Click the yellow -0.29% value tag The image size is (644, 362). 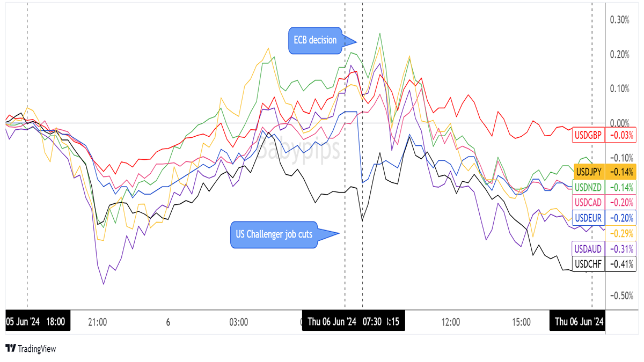(x=620, y=233)
